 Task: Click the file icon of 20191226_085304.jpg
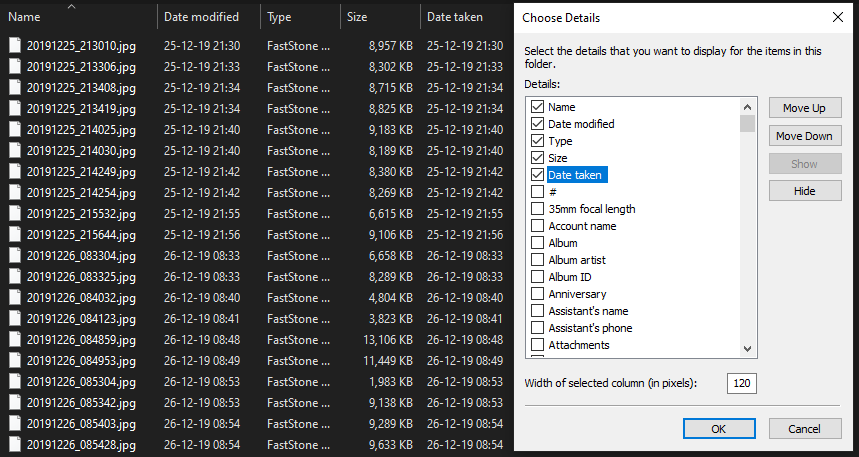(15, 381)
